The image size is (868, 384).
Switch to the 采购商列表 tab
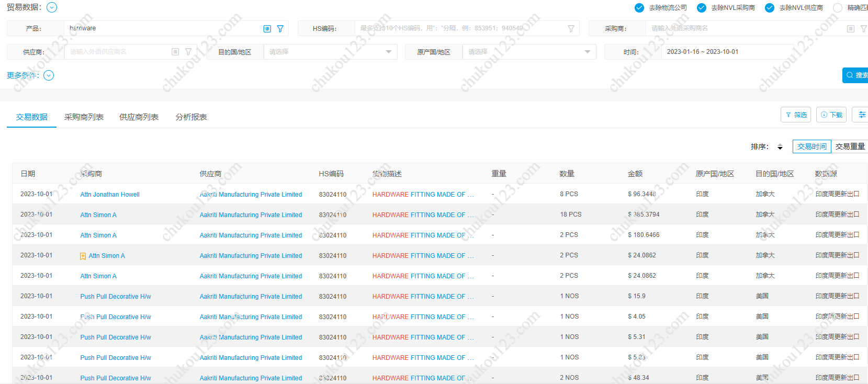click(84, 117)
